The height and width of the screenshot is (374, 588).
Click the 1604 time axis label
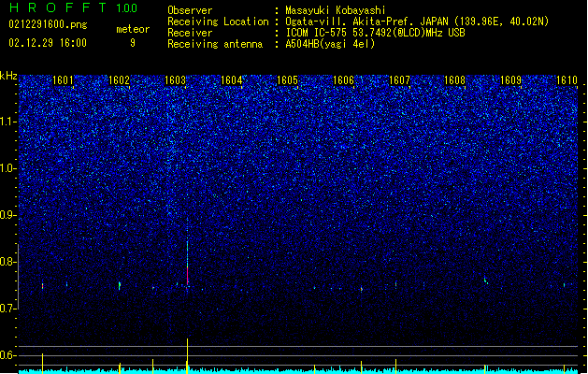(232, 79)
